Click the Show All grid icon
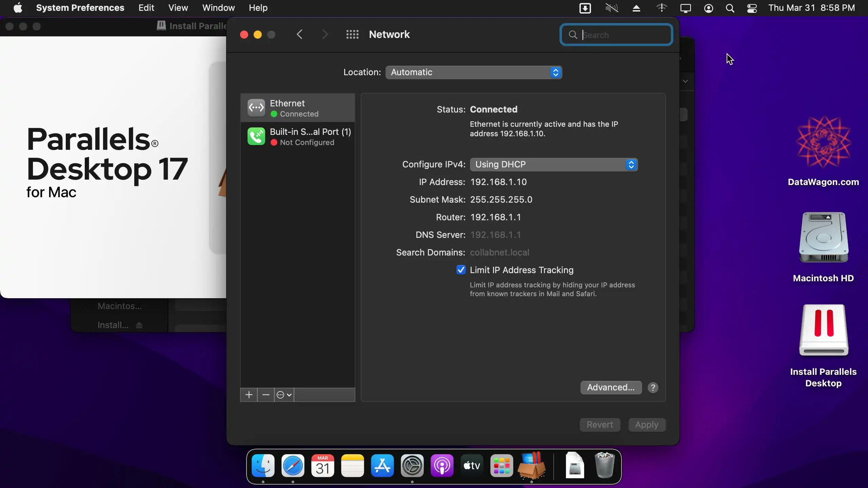 [x=352, y=35]
